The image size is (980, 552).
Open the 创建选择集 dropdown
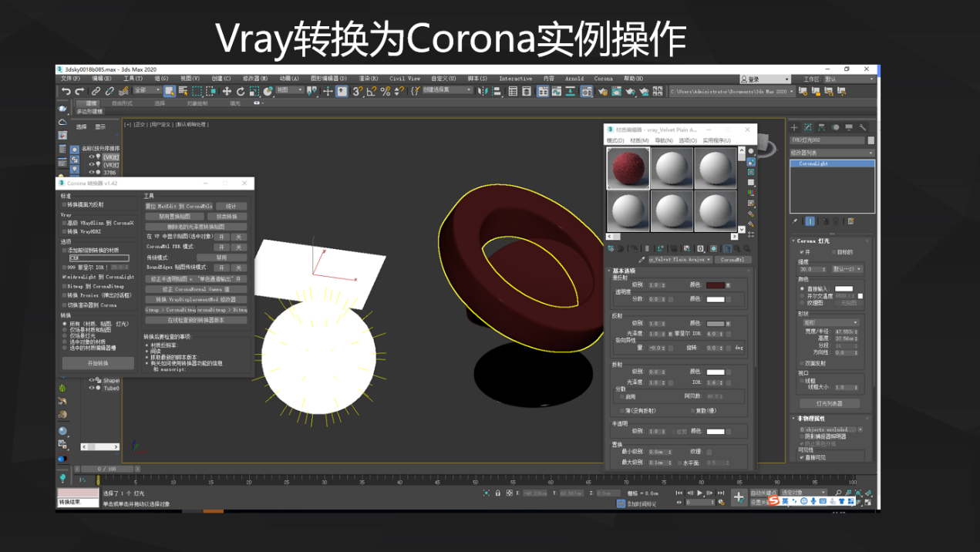tap(446, 91)
